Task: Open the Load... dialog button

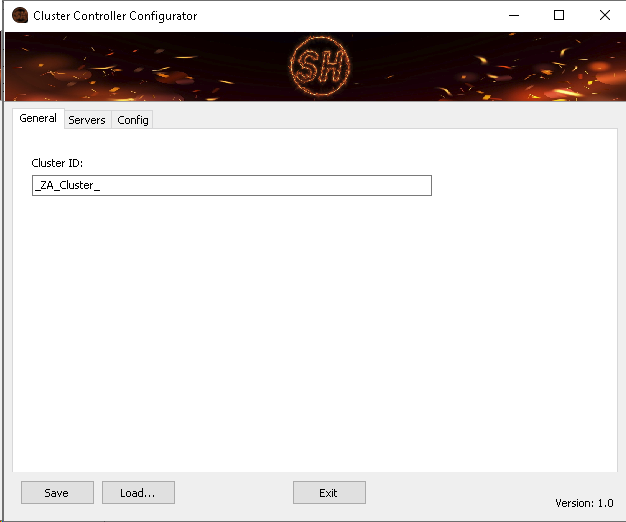Action: pyautogui.click(x=138, y=493)
